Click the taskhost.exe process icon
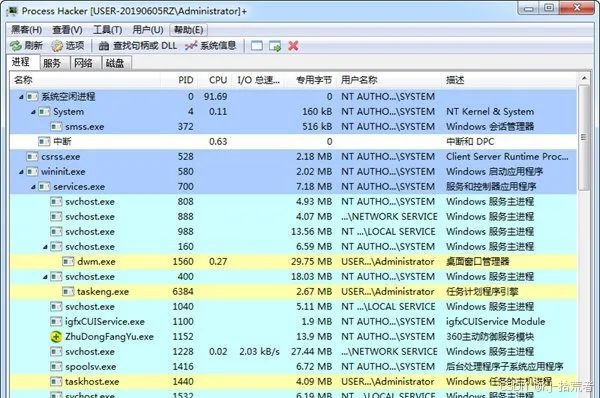Viewport: 600px width, 398px height. pyautogui.click(x=56, y=382)
